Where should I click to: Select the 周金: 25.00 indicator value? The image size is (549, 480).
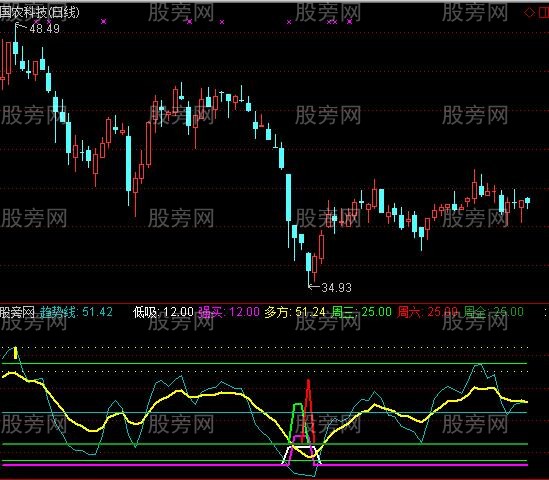493,312
